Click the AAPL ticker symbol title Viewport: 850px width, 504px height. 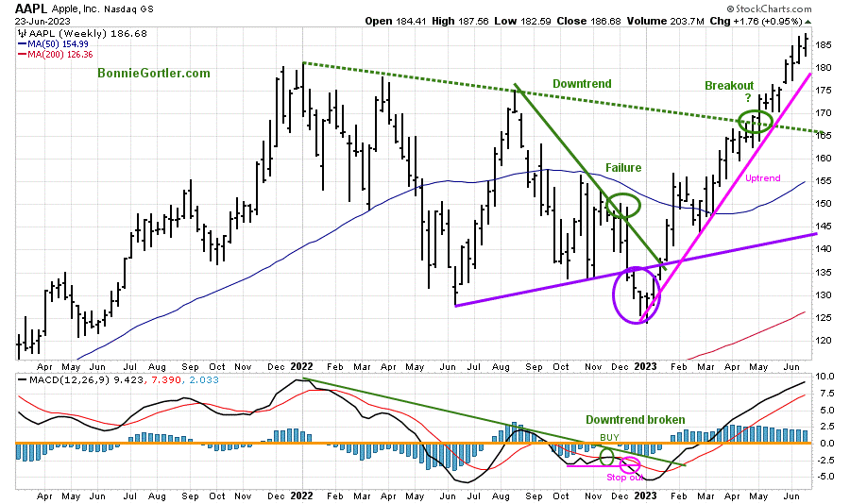31,8
